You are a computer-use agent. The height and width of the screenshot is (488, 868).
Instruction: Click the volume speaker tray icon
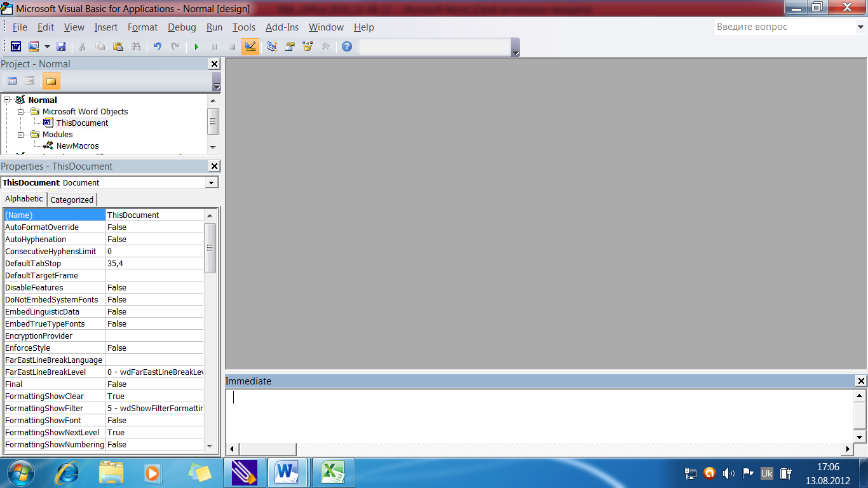[728, 473]
